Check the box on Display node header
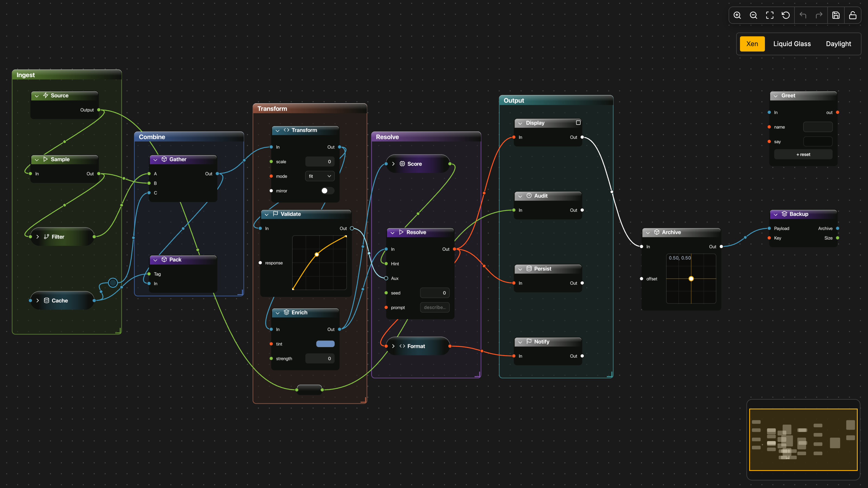The height and width of the screenshot is (488, 868). pos(578,123)
